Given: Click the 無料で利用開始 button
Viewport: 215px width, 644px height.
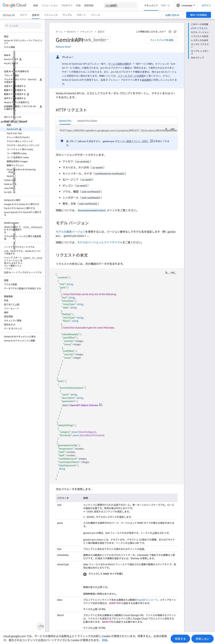Looking at the screenshot, I should (x=198, y=15).
